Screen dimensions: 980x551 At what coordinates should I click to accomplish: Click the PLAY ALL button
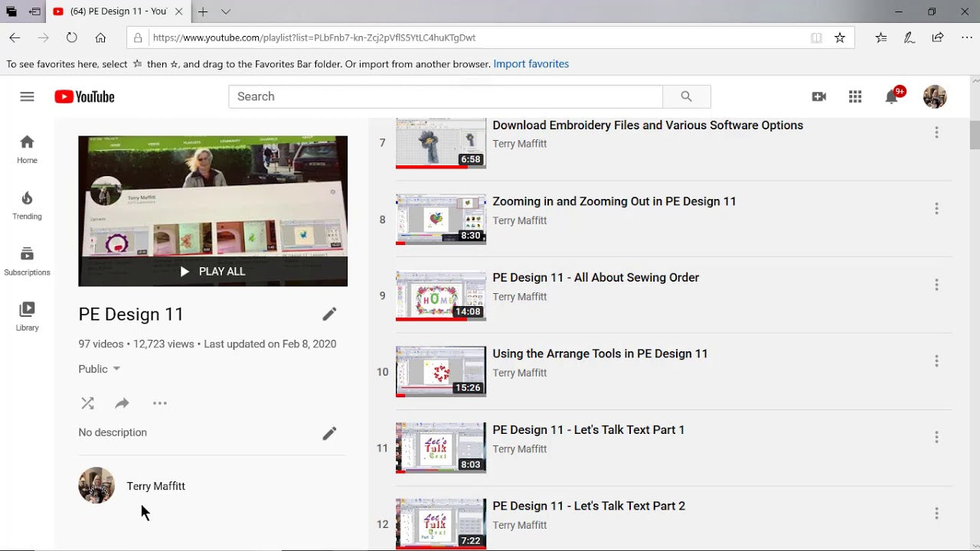coord(213,271)
